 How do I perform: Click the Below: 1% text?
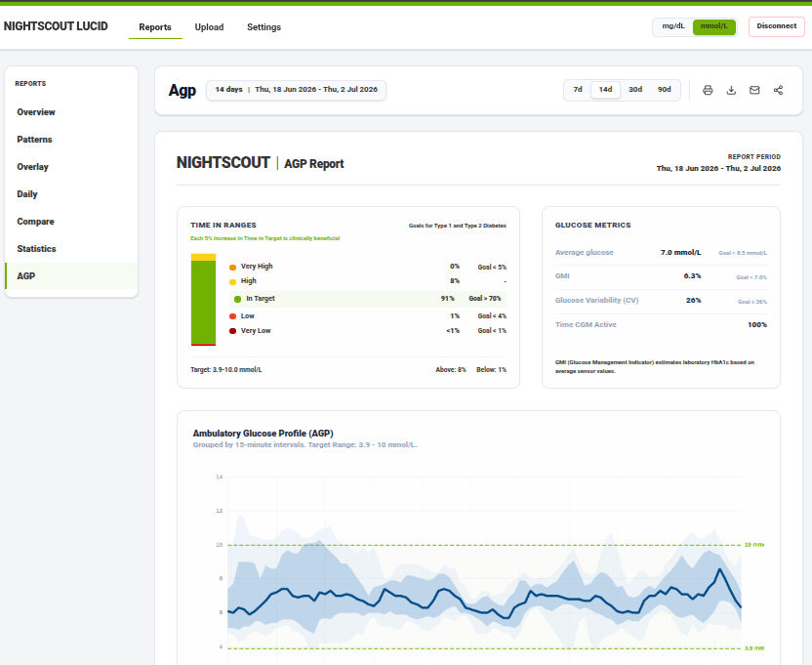click(x=492, y=369)
